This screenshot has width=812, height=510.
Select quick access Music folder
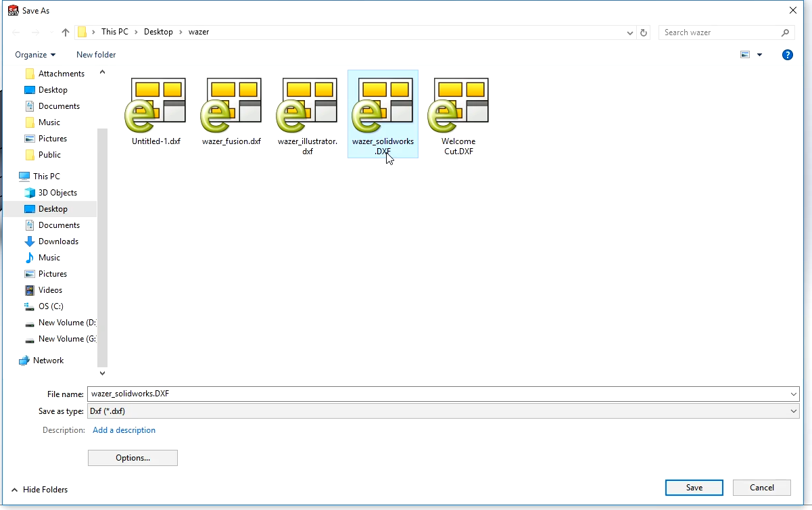(x=43, y=122)
